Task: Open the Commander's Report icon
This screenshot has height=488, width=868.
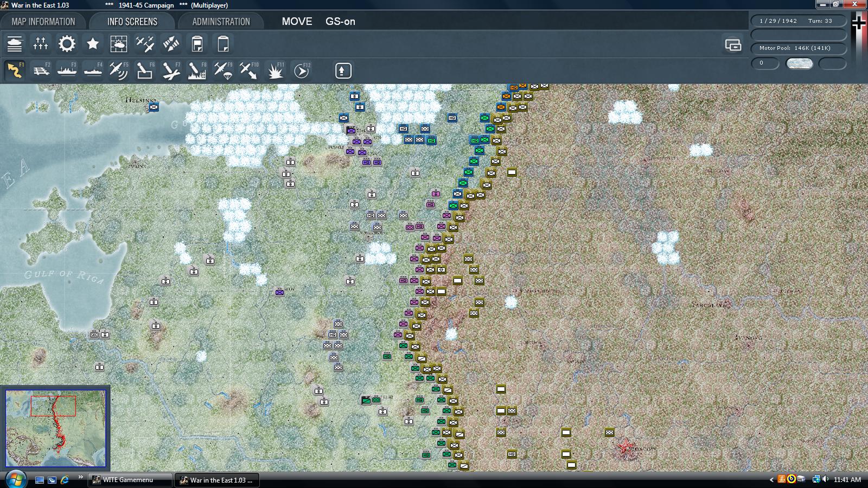Action: point(15,43)
